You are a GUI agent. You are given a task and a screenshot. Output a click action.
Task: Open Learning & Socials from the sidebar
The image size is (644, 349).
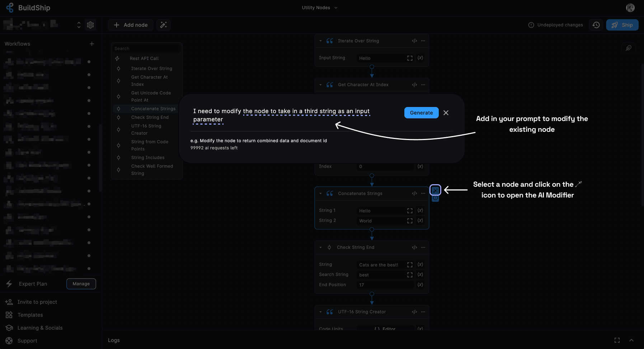39,328
